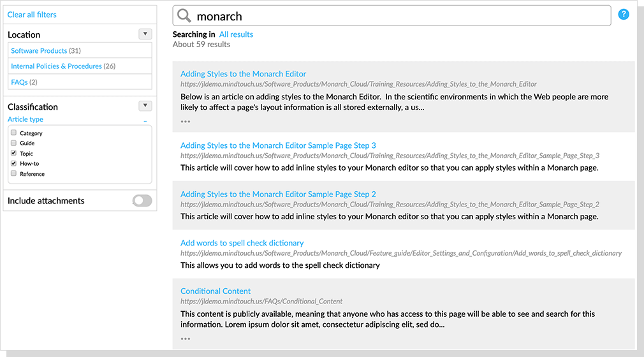Collapse the Location filter dropdown arrow
The width and height of the screenshot is (644, 357).
(145, 34)
